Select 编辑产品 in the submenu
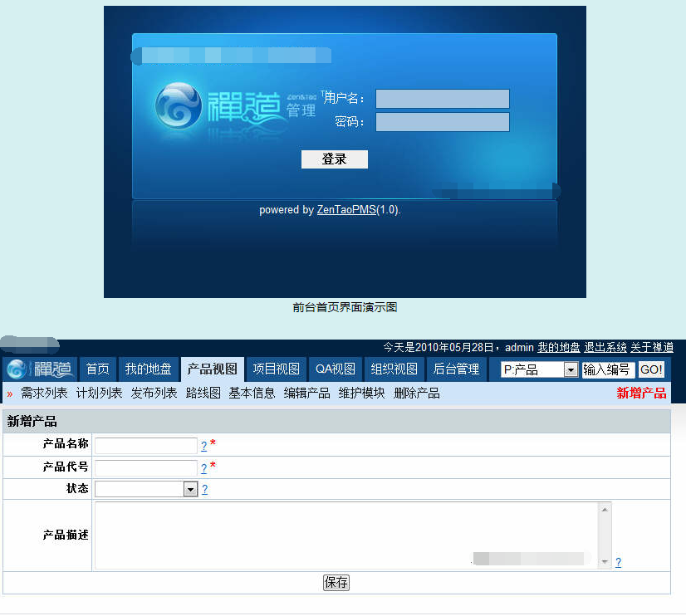 pyautogui.click(x=306, y=393)
